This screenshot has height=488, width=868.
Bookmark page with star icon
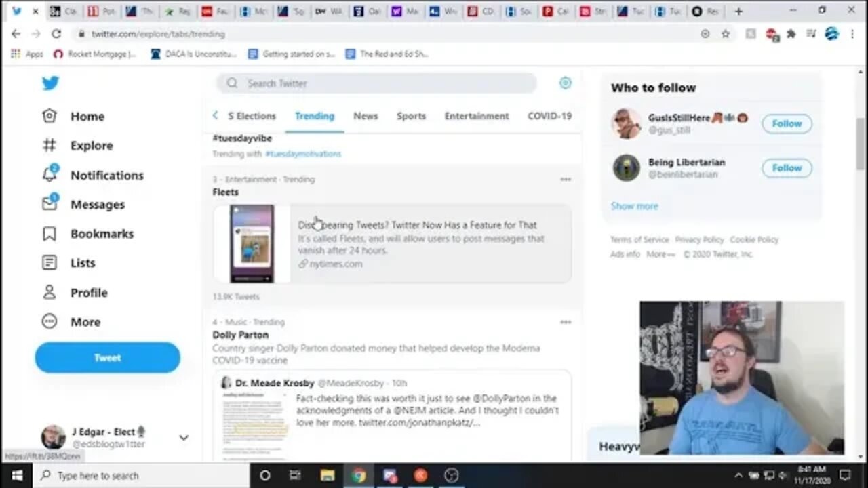point(725,33)
